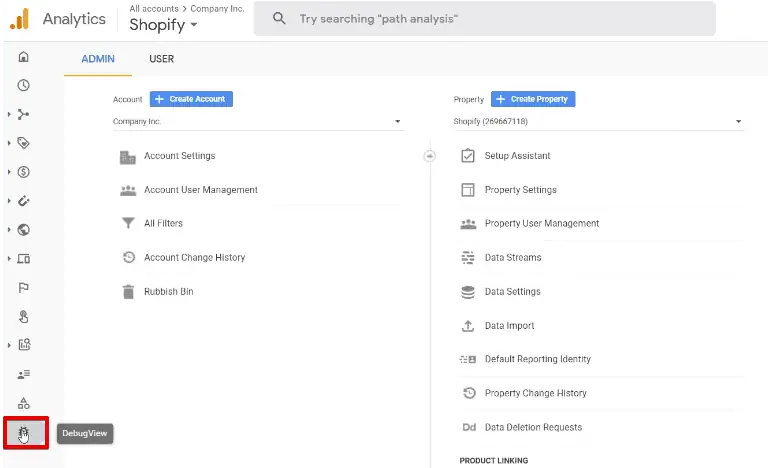This screenshot has height=468, width=768.
Task: Click the Account Settings building icon
Action: [x=128, y=157]
